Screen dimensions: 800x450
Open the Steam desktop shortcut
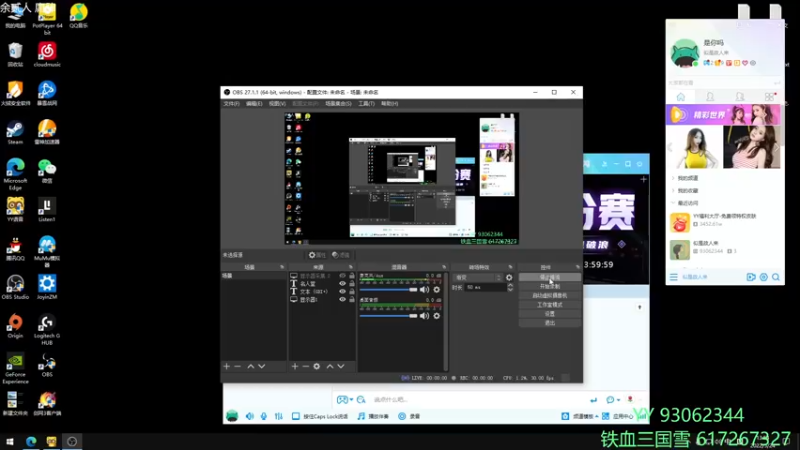(15, 133)
